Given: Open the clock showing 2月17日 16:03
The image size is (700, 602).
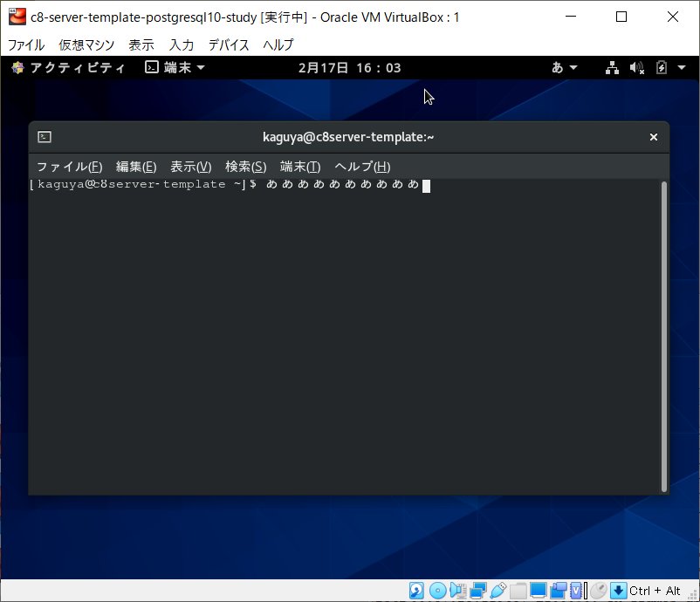Looking at the screenshot, I should point(349,68).
